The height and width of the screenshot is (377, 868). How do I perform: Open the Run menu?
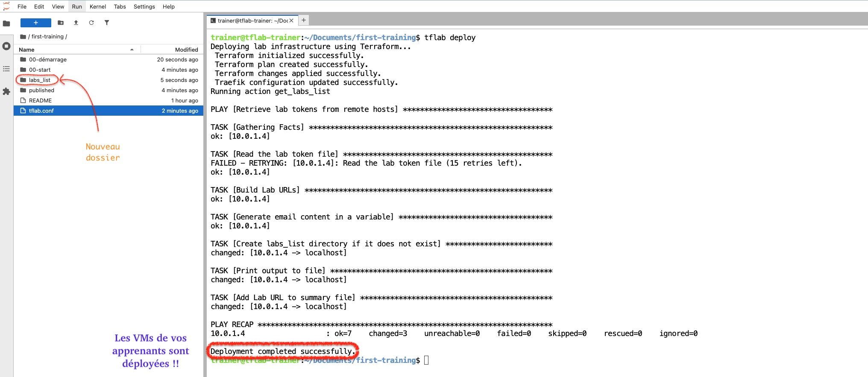click(x=77, y=6)
